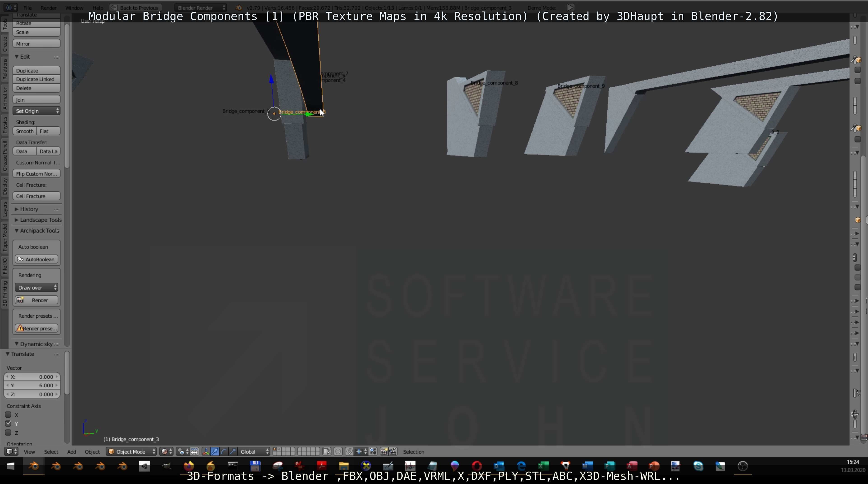This screenshot has width=868, height=484.
Task: Click OpenGL render image camera icon
Action: [384, 452]
